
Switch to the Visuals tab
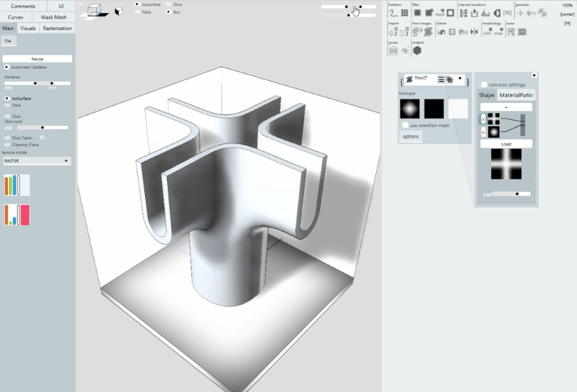coord(28,28)
